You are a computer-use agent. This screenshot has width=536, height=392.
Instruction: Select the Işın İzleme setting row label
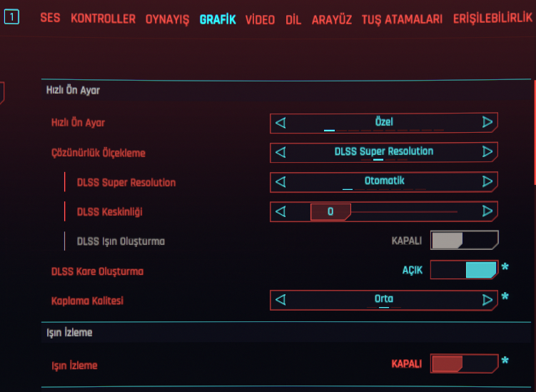pyautogui.click(x=74, y=366)
